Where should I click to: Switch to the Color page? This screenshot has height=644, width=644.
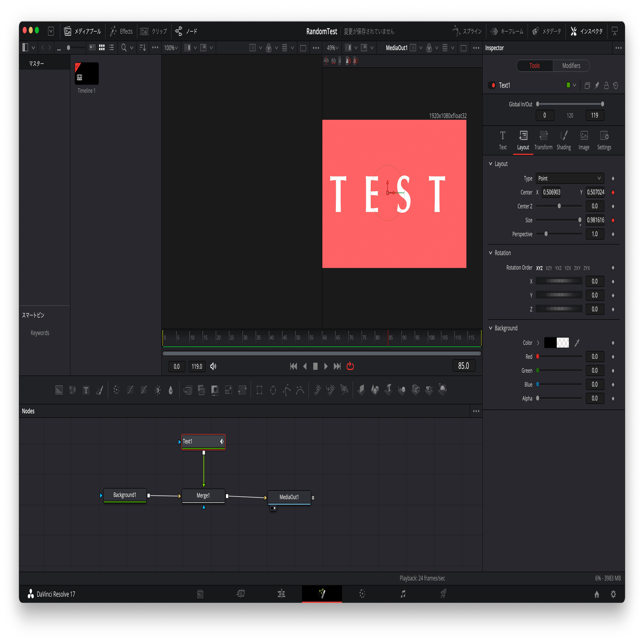point(362,594)
